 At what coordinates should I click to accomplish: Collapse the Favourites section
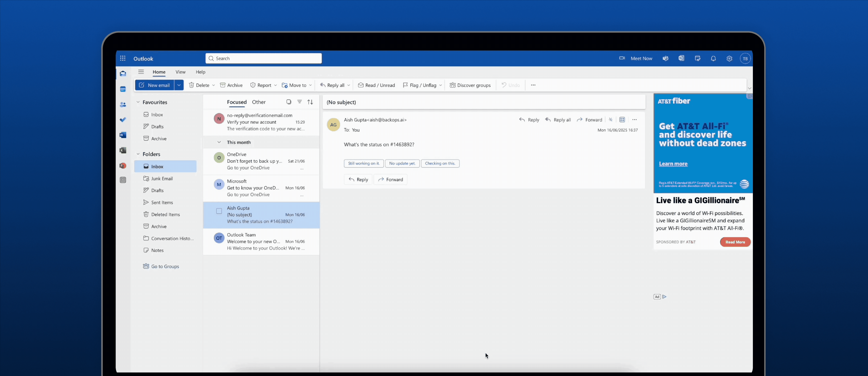[x=138, y=102]
